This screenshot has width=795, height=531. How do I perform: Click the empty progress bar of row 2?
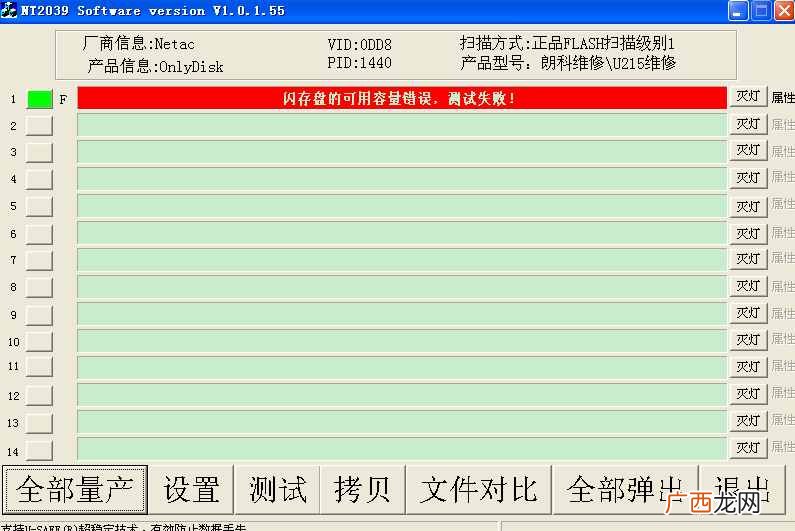coord(402,125)
